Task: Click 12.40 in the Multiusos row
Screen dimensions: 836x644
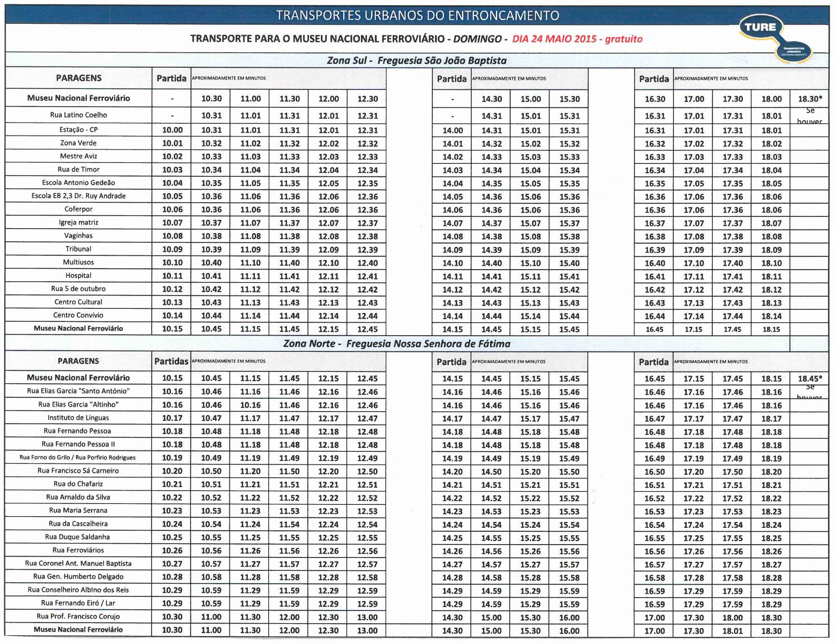Action: coord(368,263)
